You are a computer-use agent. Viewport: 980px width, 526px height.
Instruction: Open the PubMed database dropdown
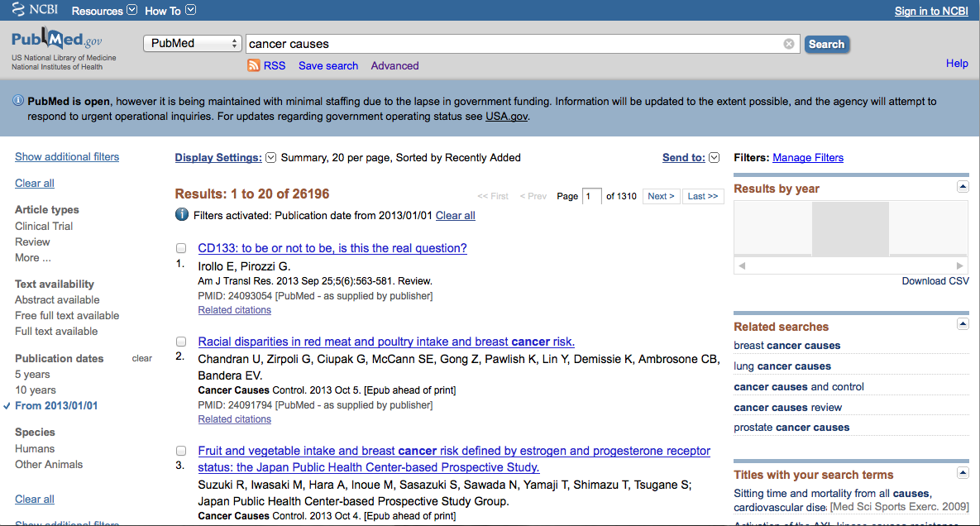[x=193, y=44]
